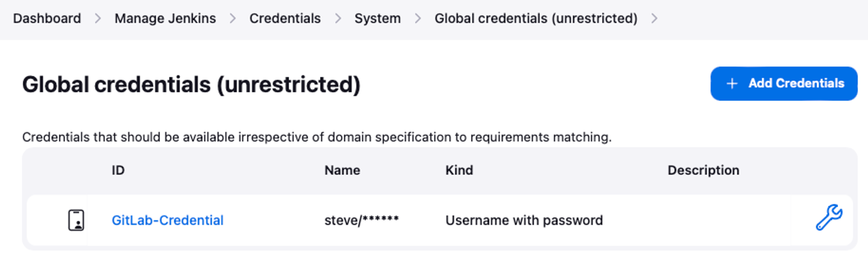Navigate to Manage Jenkins breadcrumb
This screenshot has height=260, width=868.
tap(165, 19)
